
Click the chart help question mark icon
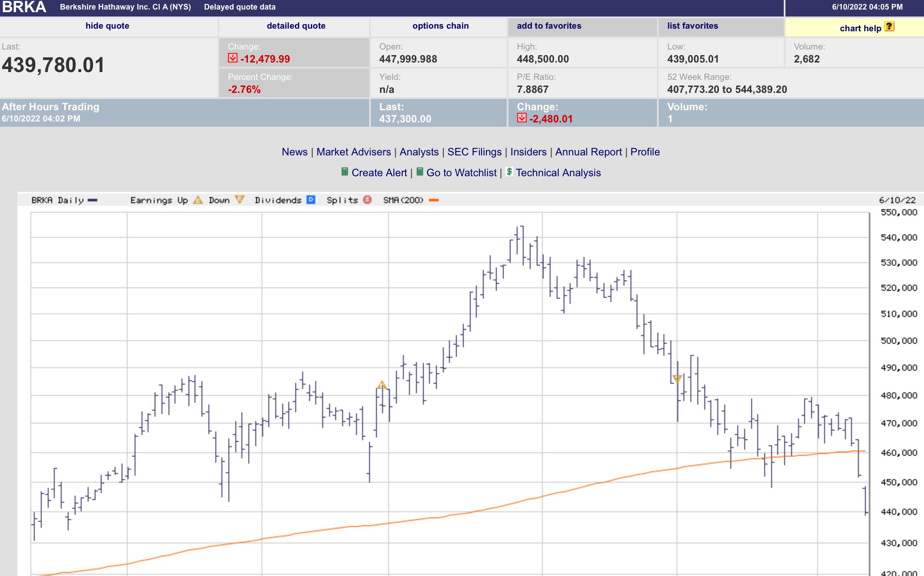889,26
